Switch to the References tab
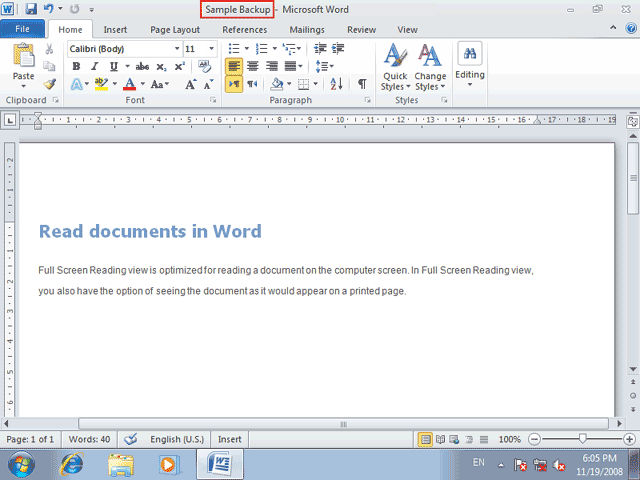The image size is (640, 480). coord(244,30)
